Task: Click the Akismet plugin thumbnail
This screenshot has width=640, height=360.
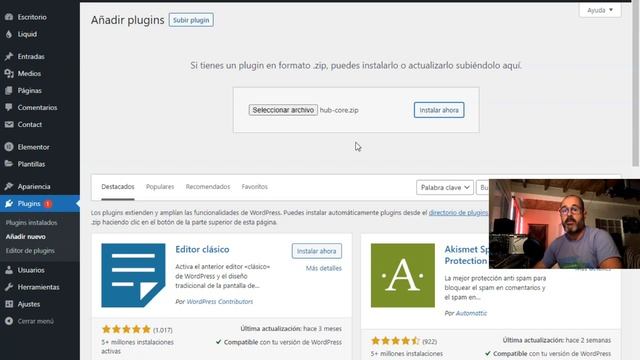Action: [403, 276]
